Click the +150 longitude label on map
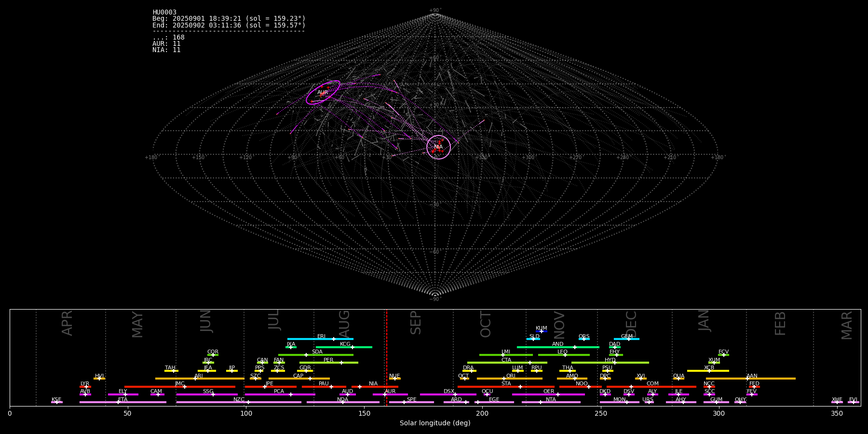The height and width of the screenshot is (434, 868). [x=198, y=158]
